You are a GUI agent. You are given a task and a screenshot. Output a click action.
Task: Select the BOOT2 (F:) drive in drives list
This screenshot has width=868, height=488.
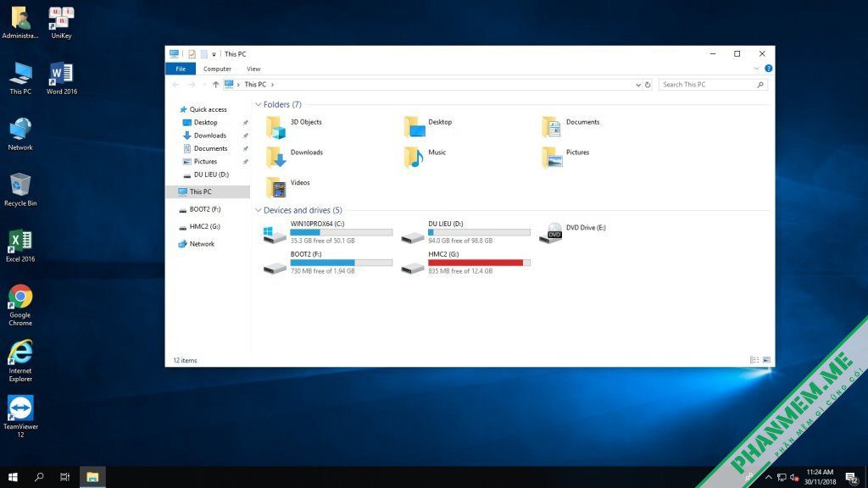[x=328, y=263]
